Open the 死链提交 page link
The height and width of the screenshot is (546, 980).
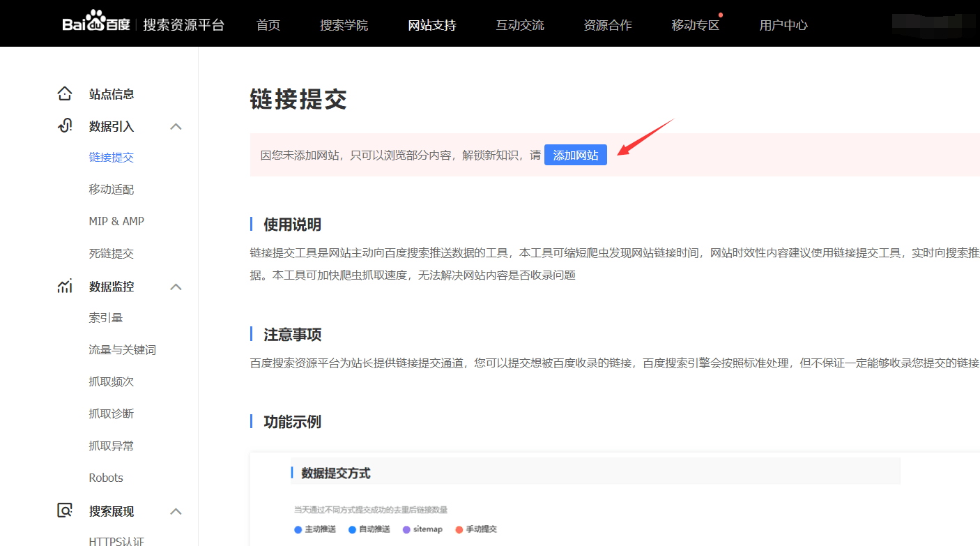(112, 253)
